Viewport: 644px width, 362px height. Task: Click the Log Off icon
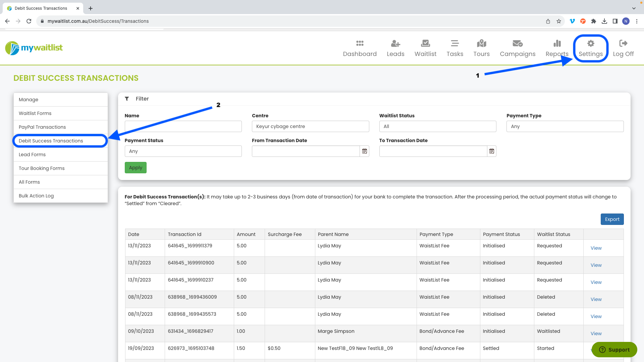[x=623, y=44]
